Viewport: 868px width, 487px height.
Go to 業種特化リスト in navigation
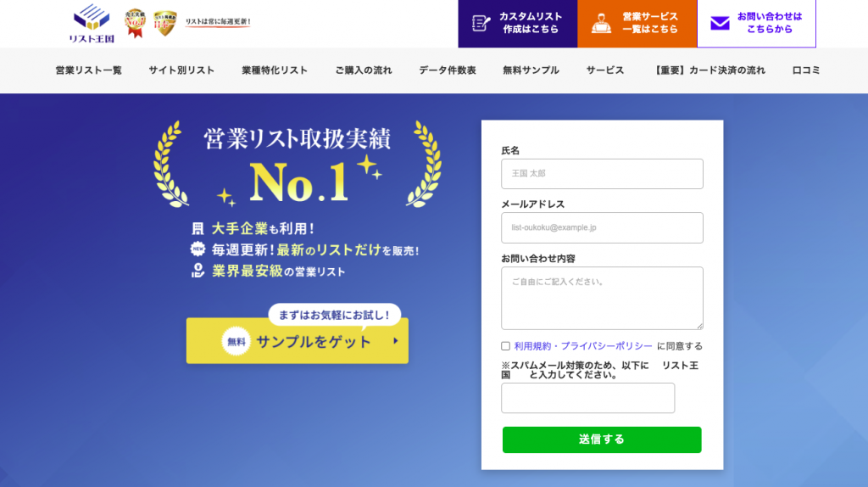coord(274,70)
